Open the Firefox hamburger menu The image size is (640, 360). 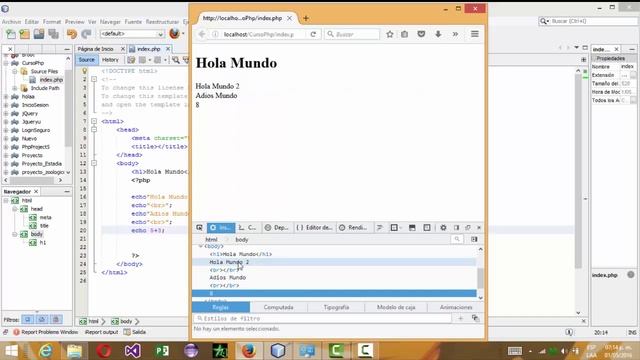coord(474,34)
